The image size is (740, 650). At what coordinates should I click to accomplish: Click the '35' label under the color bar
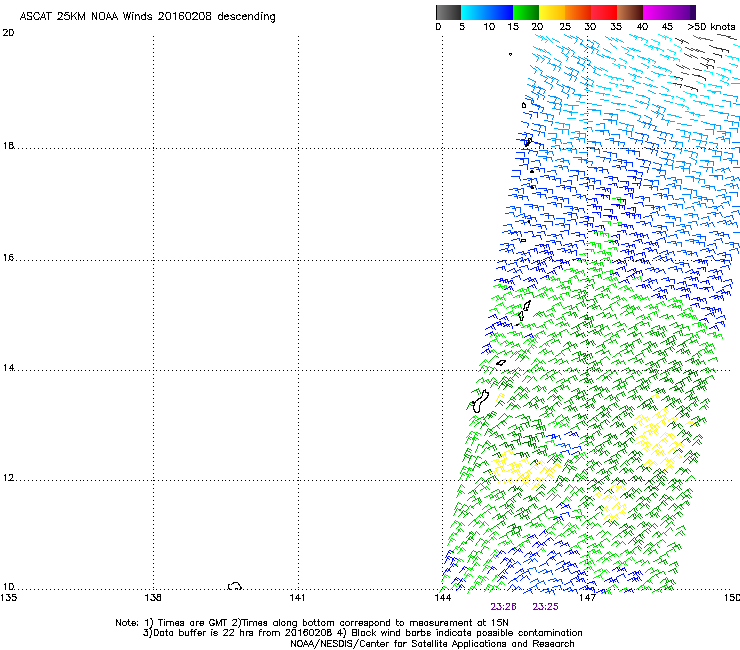616,27
